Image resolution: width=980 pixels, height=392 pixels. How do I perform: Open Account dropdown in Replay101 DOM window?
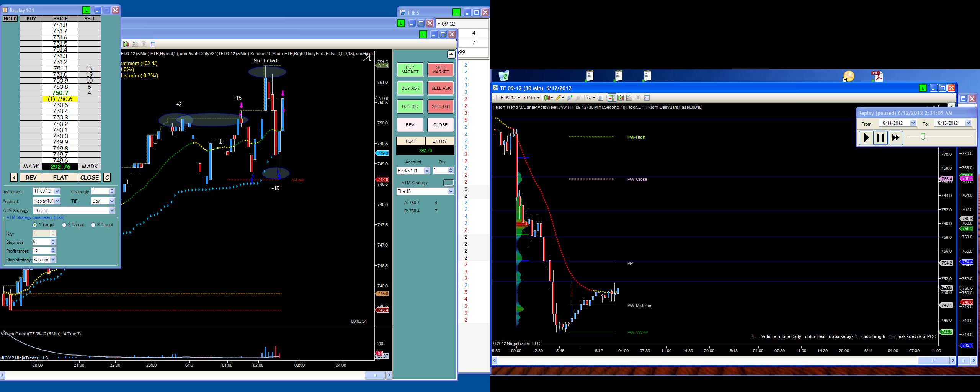coord(47,201)
